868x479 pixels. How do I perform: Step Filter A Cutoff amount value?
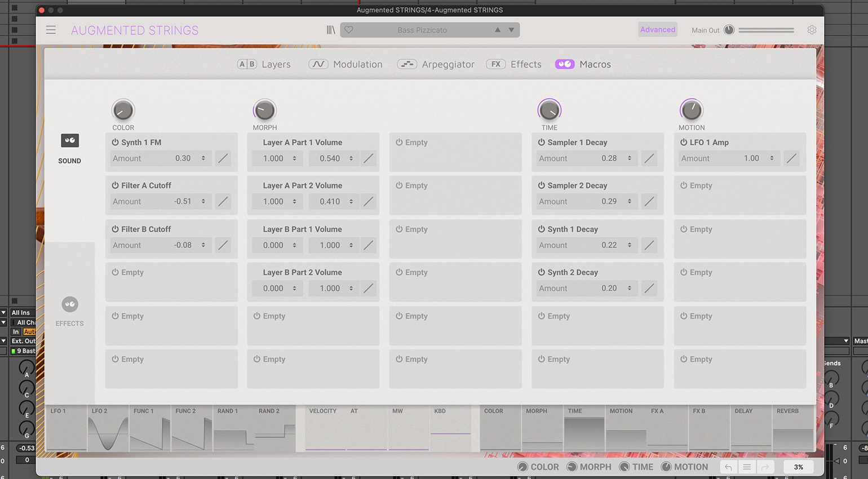[x=203, y=201]
